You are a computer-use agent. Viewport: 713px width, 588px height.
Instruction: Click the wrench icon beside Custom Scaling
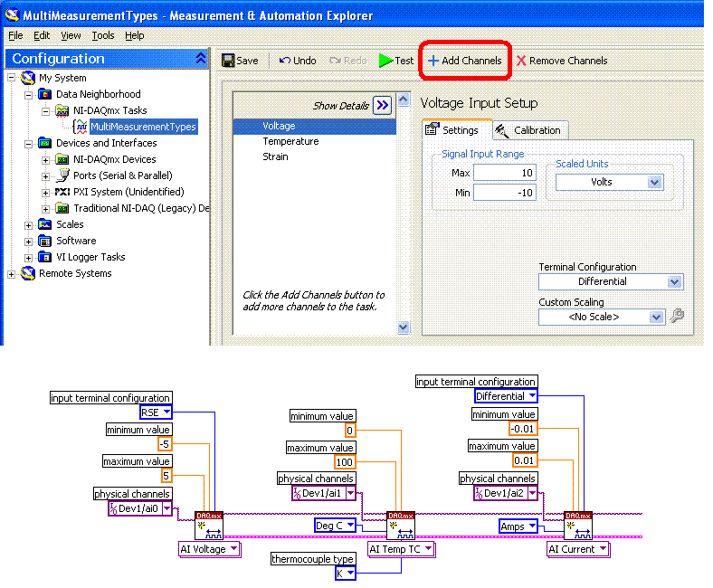676,317
